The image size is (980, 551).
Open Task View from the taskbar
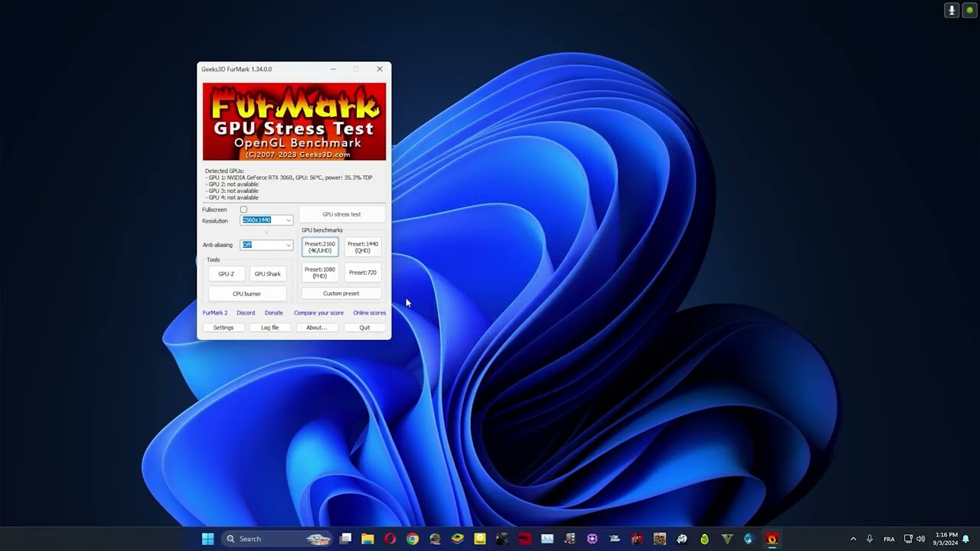click(x=346, y=539)
